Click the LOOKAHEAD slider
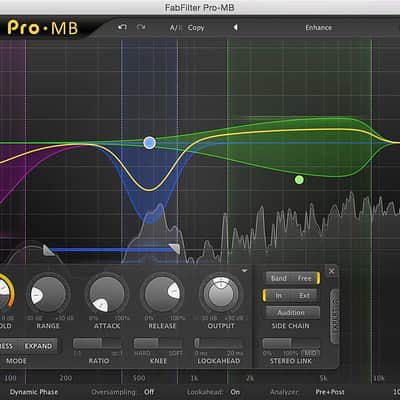 pyautogui.click(x=219, y=343)
